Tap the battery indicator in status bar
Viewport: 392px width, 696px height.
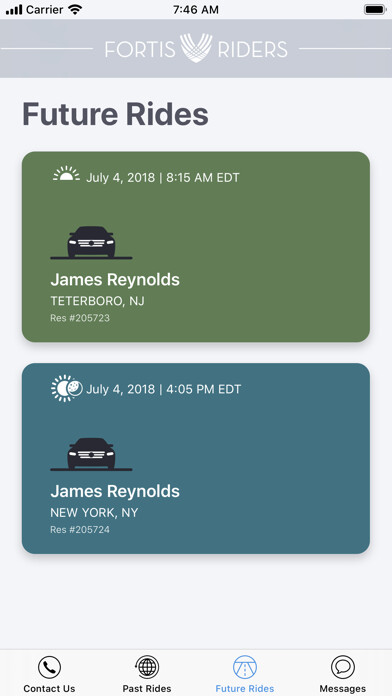(x=375, y=10)
